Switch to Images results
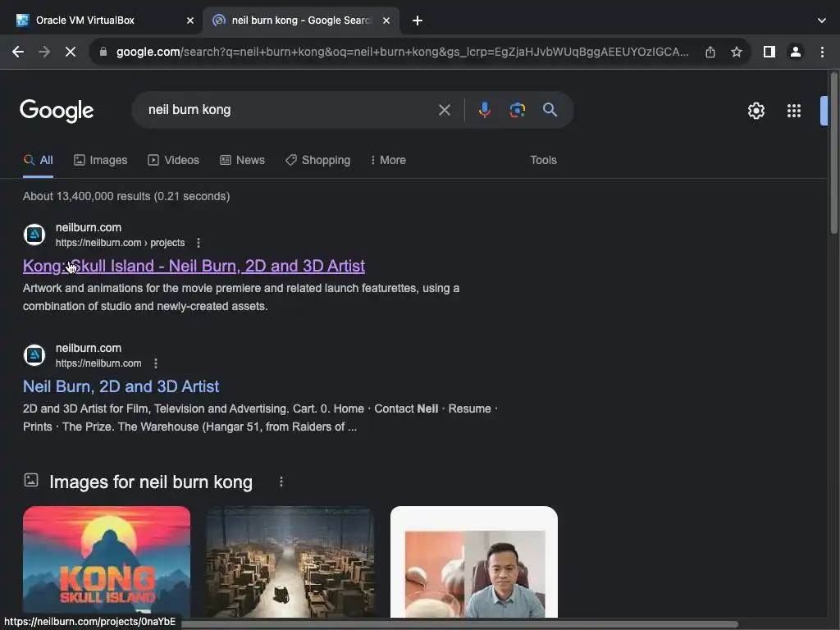Image resolution: width=840 pixels, height=630 pixels. click(x=101, y=160)
